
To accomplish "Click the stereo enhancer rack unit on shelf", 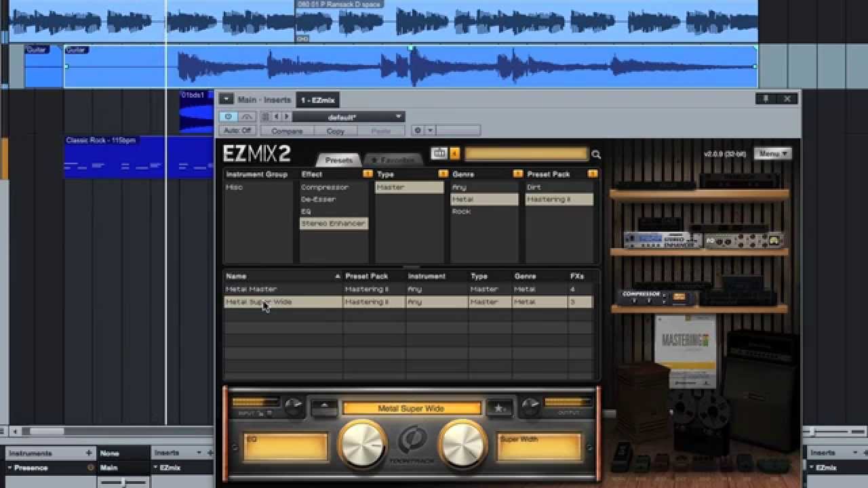I will click(x=663, y=240).
